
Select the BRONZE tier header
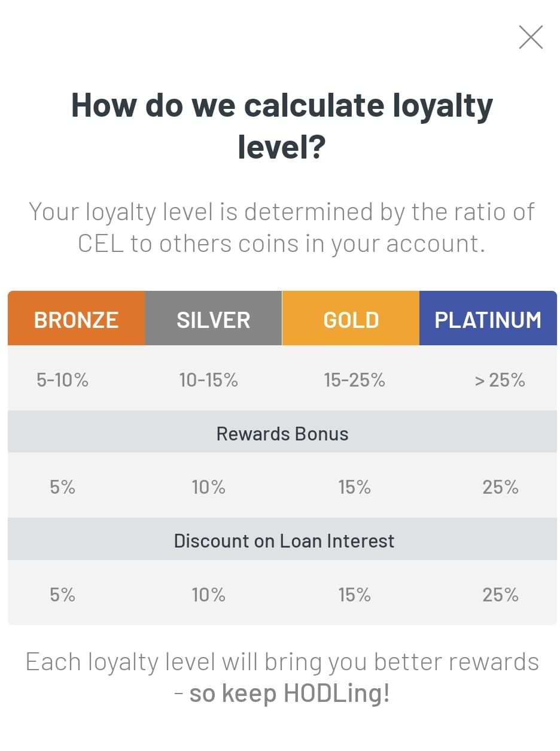(x=76, y=318)
